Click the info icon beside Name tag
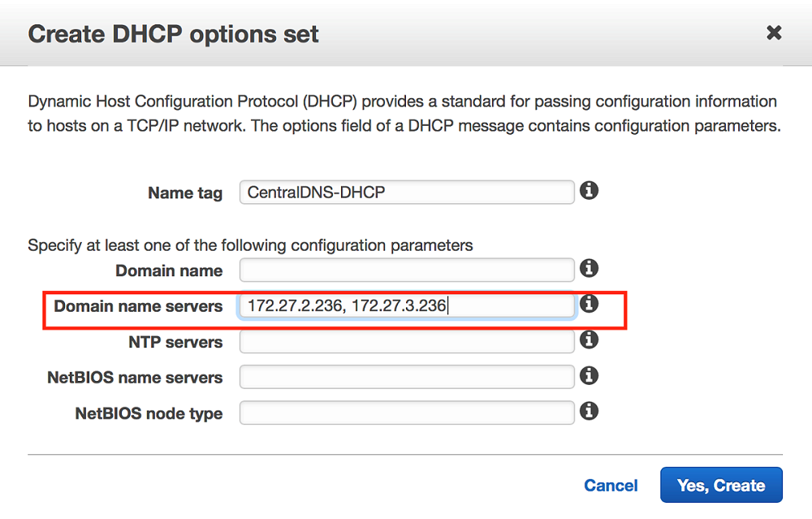Viewport: 812px width, 519px height. [590, 191]
